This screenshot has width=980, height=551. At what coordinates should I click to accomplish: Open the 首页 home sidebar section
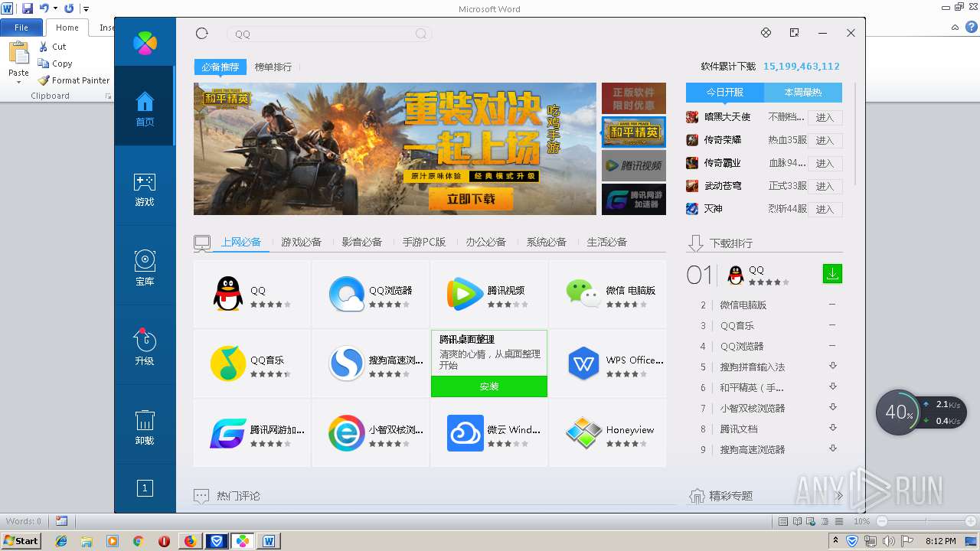(145, 107)
